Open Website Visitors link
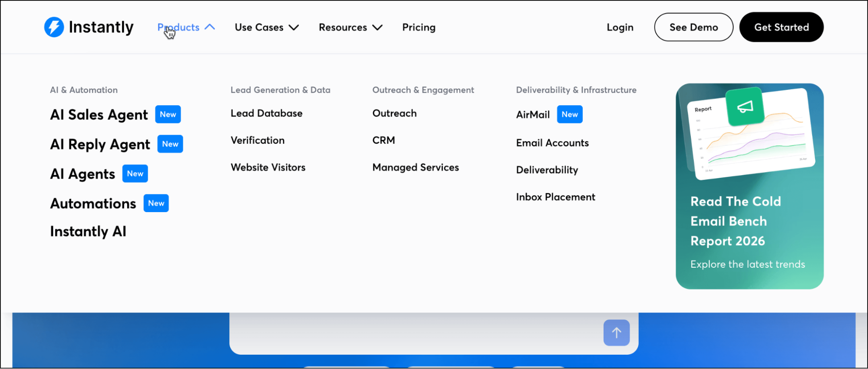 (x=268, y=167)
